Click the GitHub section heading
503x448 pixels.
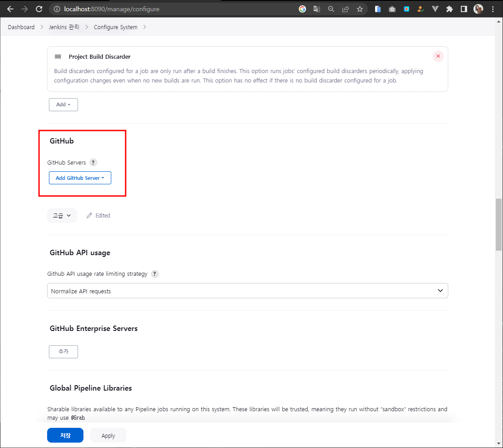tap(61, 141)
